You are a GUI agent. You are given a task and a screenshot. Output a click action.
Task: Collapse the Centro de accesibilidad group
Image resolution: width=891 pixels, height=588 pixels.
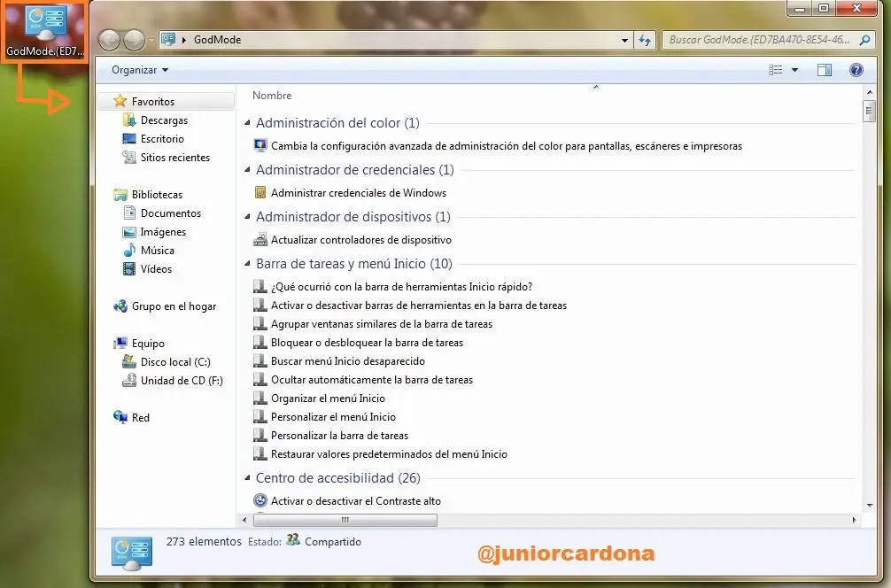coord(247,478)
